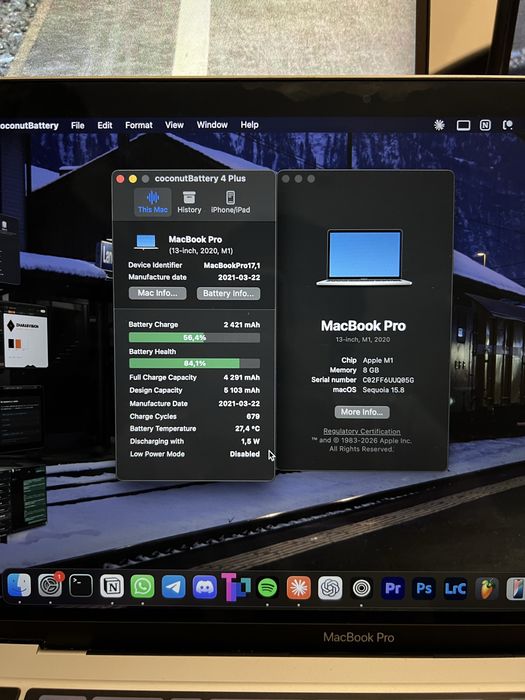Click More Info... in About window
The image size is (525, 700).
(362, 412)
